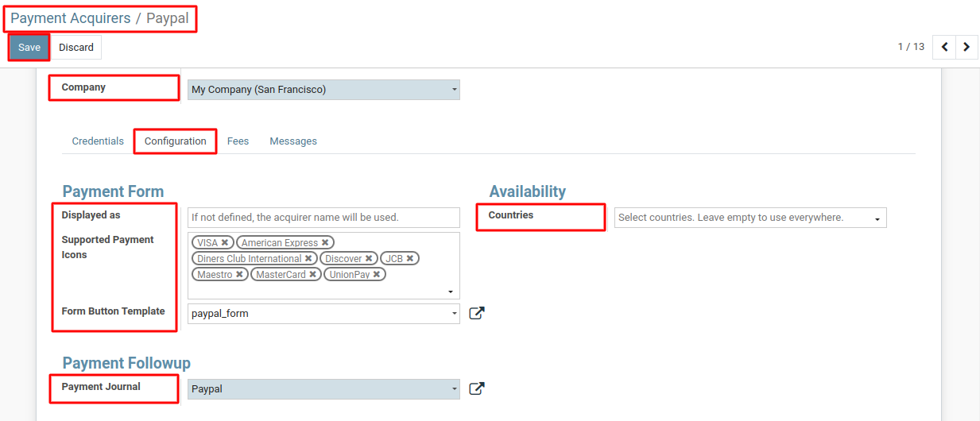The image size is (980, 421).
Task: Select the Configuration tab
Action: (176, 141)
